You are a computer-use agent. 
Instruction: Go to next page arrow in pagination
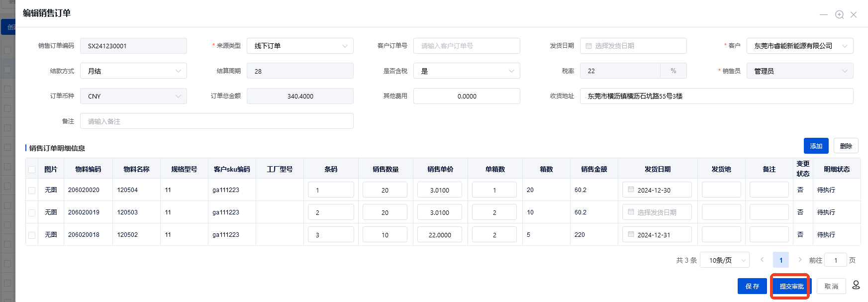coord(800,260)
